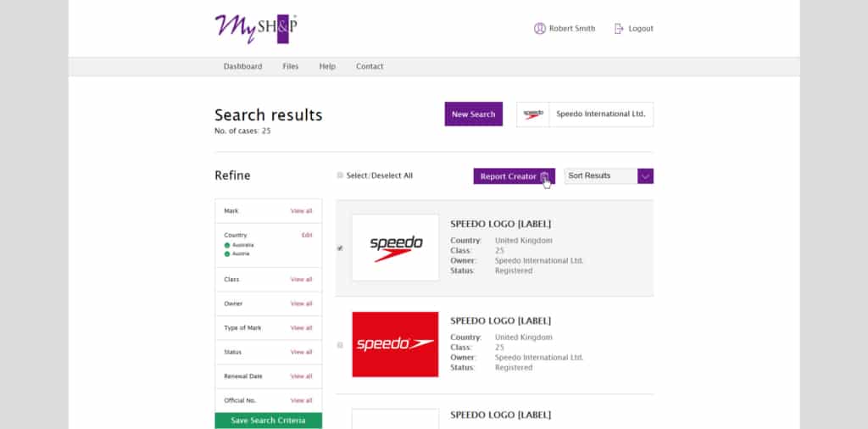The width and height of the screenshot is (868, 429).
Task: Click the Logout door icon
Action: pyautogui.click(x=619, y=28)
